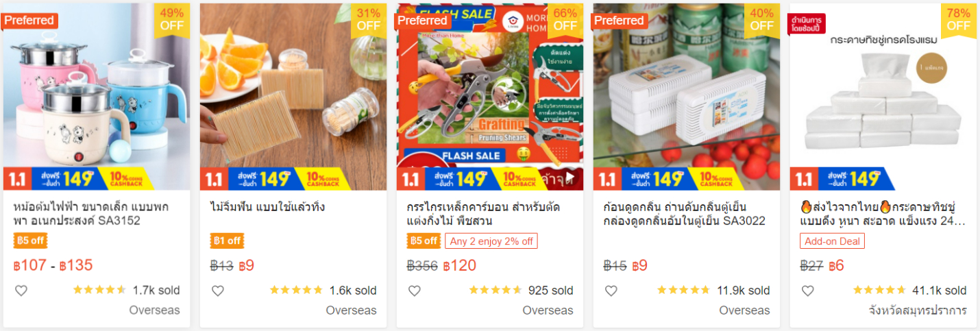
Task: Click the Preferred badge on the electric pot
Action: click(29, 21)
